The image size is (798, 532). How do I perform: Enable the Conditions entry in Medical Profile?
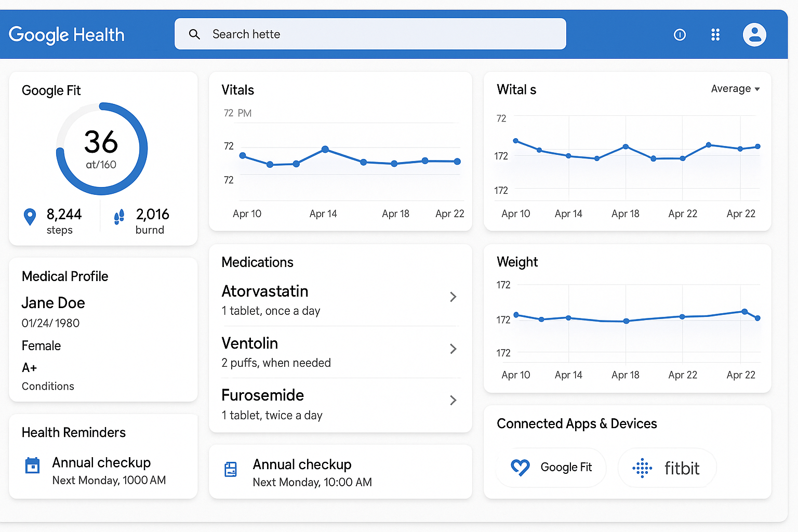pyautogui.click(x=48, y=386)
